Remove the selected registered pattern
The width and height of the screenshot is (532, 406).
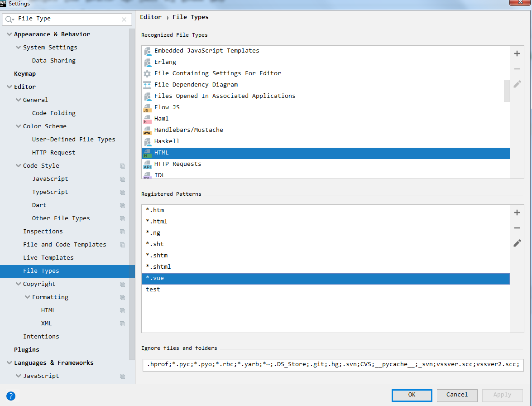(517, 228)
